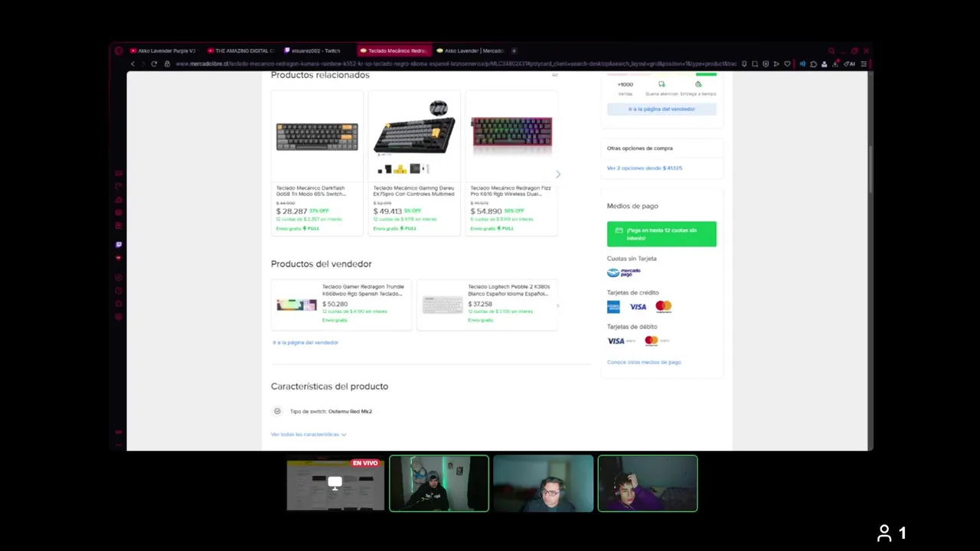Screen dimensions: 980x551
Task: Click the Características del producto heading
Action: 329,386
